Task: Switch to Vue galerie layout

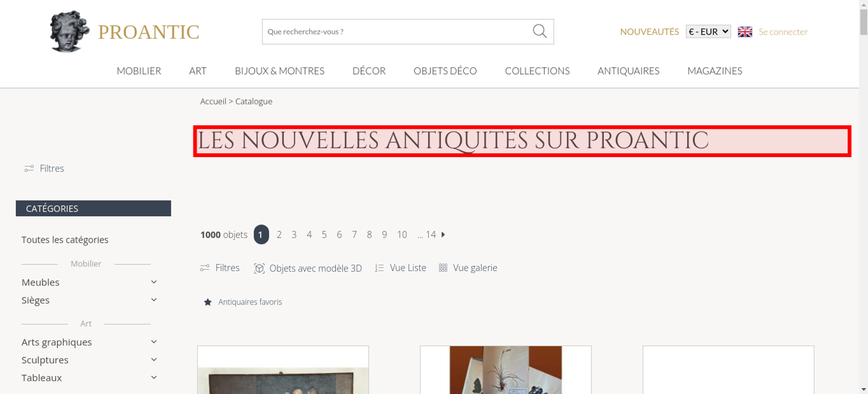Action: tap(468, 268)
